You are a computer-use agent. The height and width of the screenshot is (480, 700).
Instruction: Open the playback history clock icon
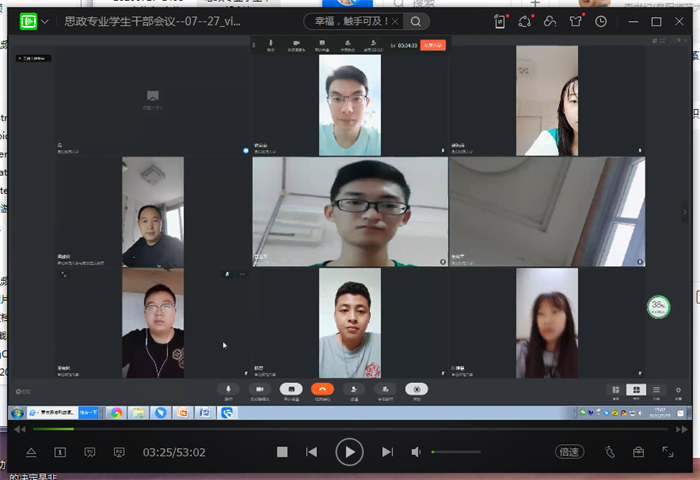[x=600, y=21]
